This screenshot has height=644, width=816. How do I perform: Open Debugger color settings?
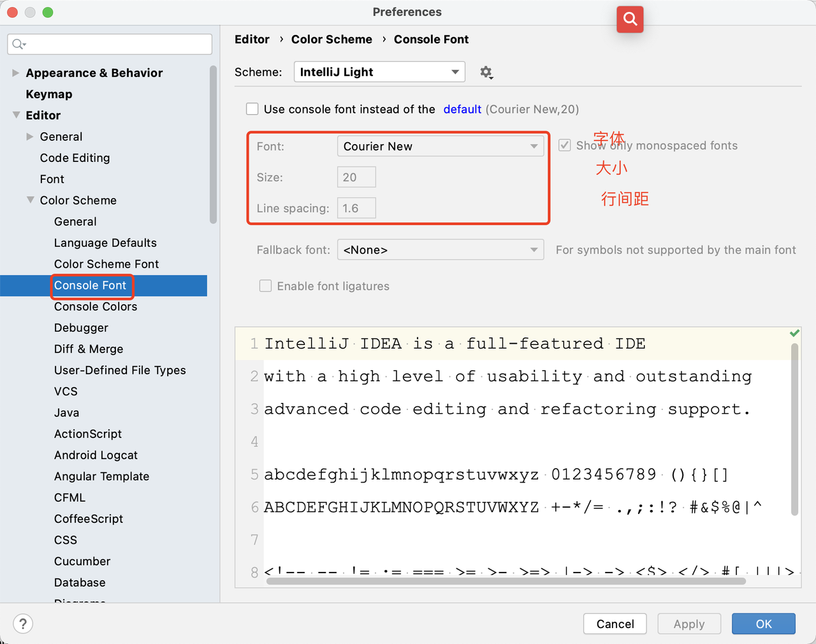click(81, 328)
